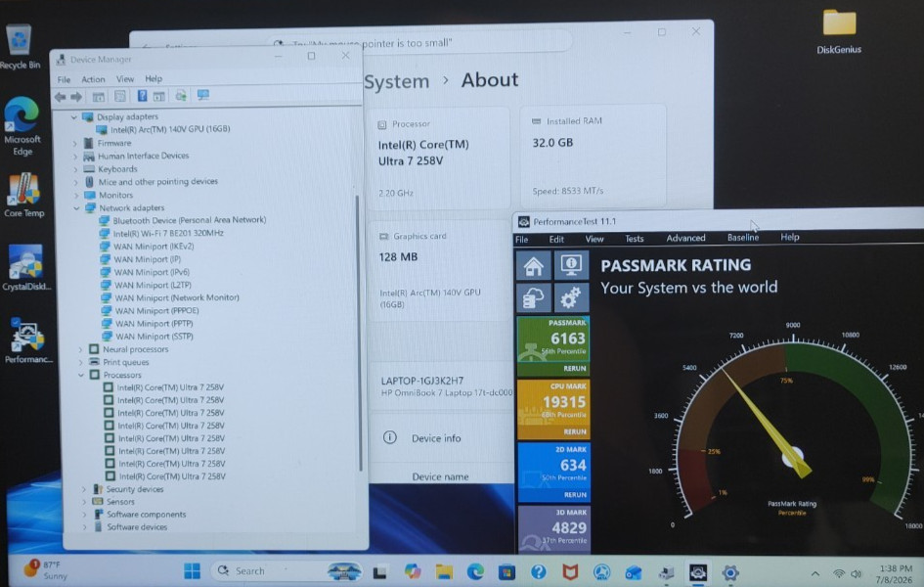Open the Home icon in PerformanceTest
This screenshot has width=924, height=587.
click(x=533, y=265)
